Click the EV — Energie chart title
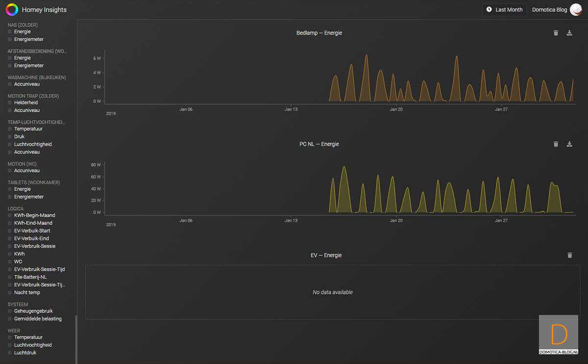The width and height of the screenshot is (588, 364). (326, 255)
